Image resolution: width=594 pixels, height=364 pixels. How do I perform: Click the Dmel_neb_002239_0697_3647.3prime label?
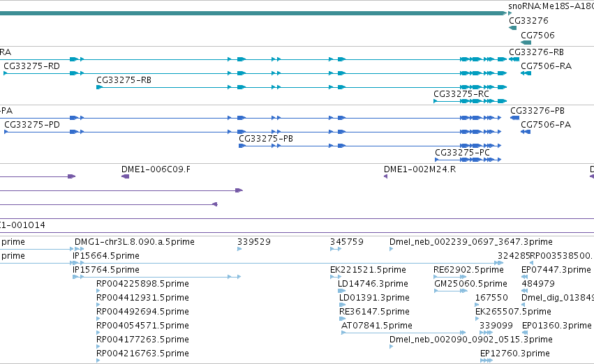click(471, 242)
